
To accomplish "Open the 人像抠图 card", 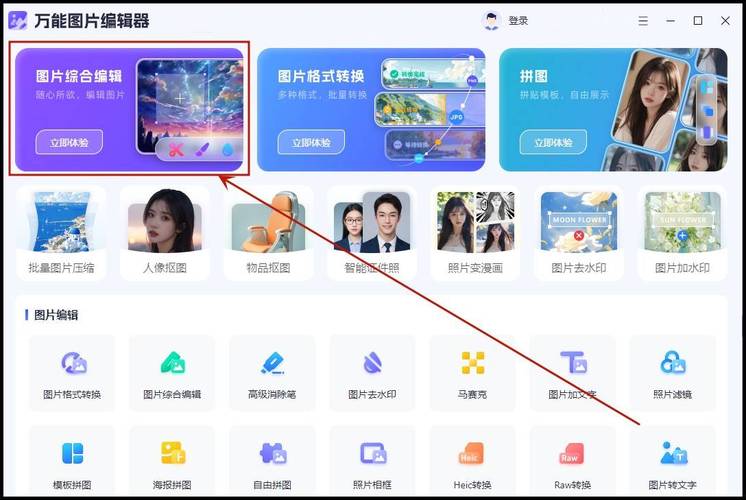I will 165,233.
